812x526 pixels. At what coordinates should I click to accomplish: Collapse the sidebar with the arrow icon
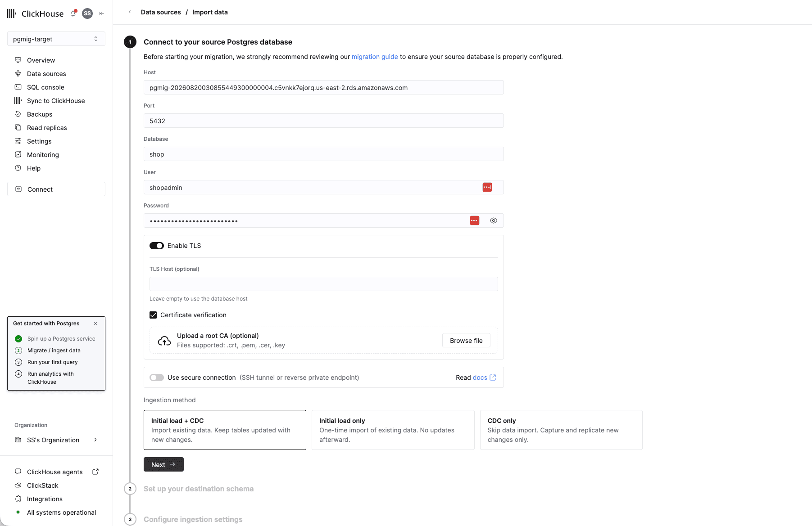(x=102, y=13)
